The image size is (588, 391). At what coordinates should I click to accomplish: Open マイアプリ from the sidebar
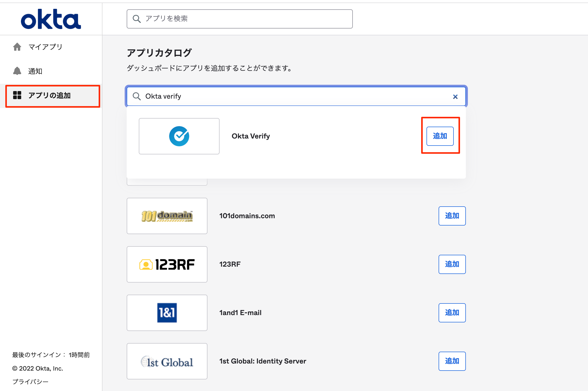tap(45, 47)
